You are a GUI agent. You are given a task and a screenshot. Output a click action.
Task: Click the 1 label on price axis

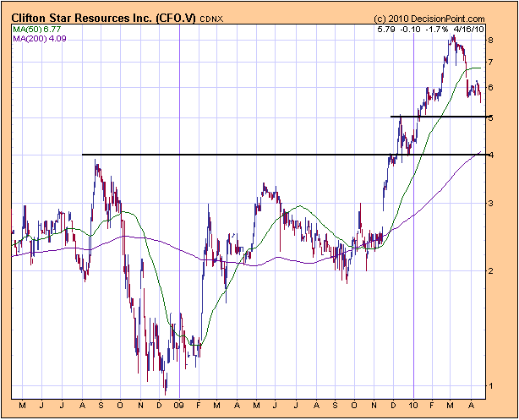[490, 386]
